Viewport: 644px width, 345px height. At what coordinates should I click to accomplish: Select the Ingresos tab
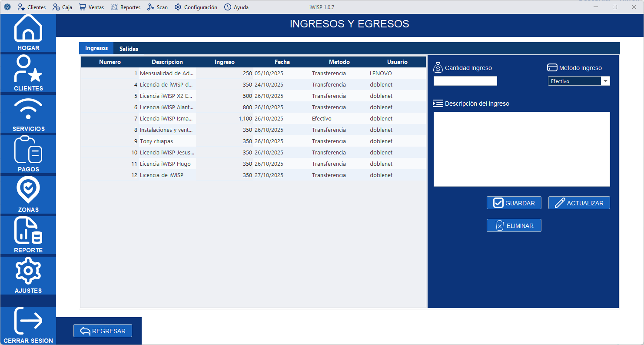(x=96, y=48)
